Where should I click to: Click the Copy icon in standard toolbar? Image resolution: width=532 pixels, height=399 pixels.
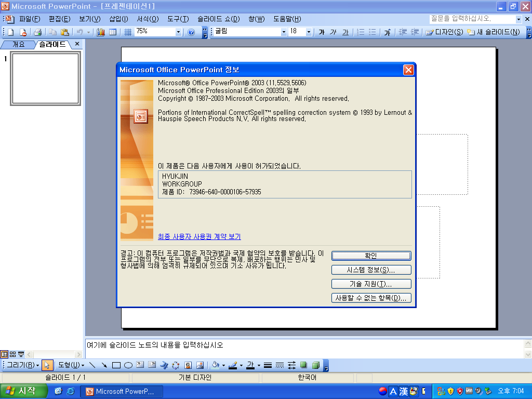52,32
